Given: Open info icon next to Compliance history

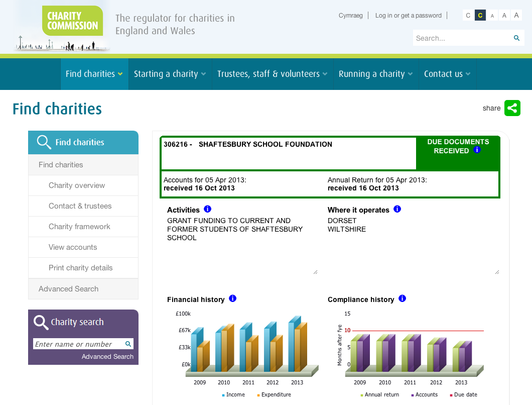Looking at the screenshot, I should tap(402, 298).
